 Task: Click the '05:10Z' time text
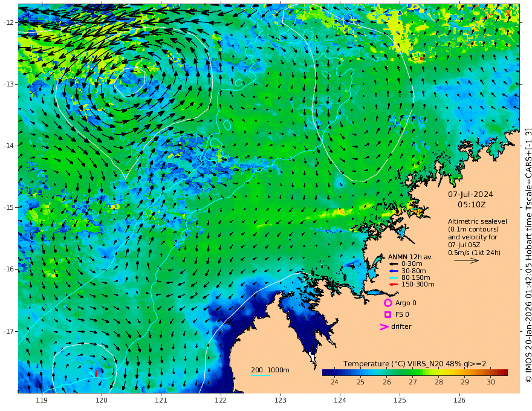coord(472,205)
